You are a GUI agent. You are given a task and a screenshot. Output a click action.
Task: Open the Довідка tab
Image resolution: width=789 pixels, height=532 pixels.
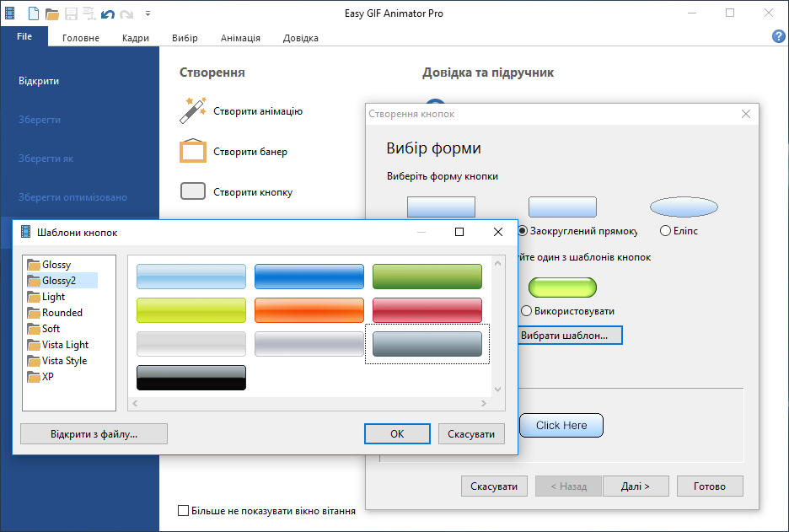(x=300, y=38)
